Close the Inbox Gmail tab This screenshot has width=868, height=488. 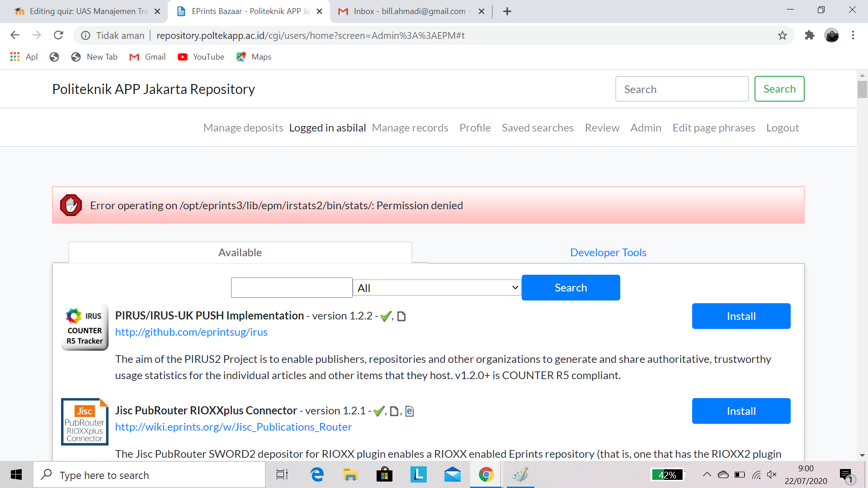tap(481, 11)
